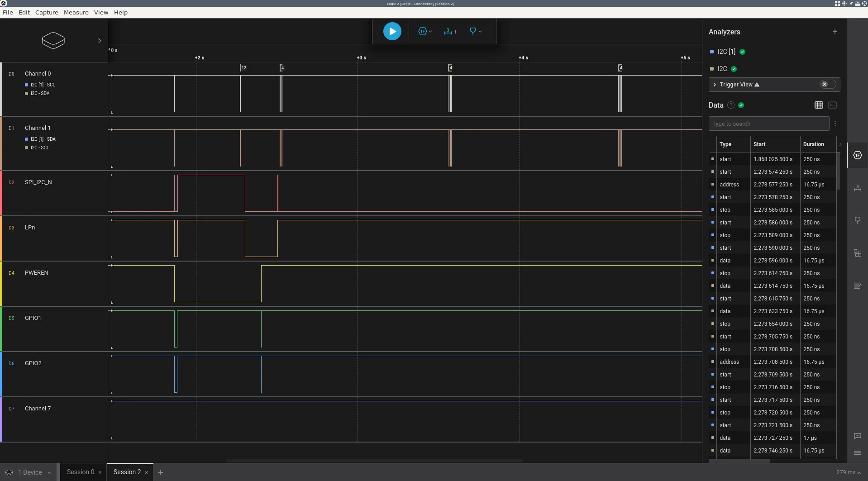
Task: Open the File menu
Action: tap(8, 12)
